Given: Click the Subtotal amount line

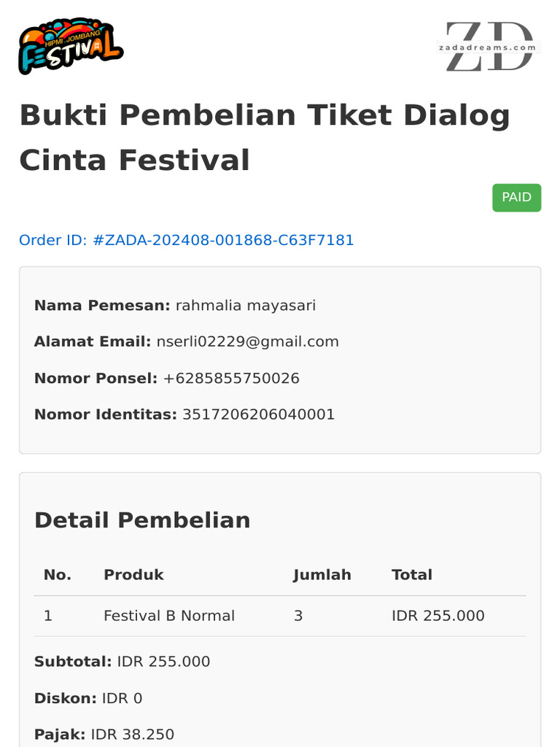Looking at the screenshot, I should click(x=122, y=662).
